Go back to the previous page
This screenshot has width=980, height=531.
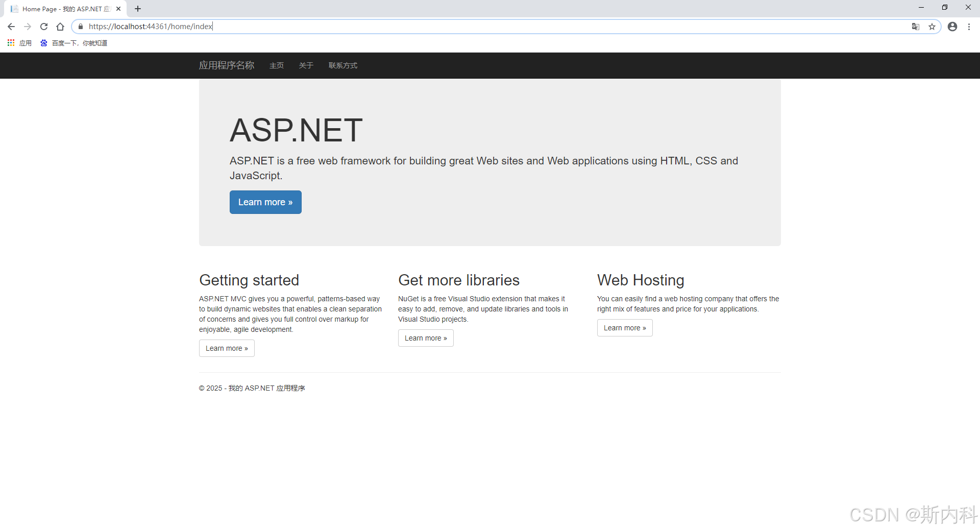click(11, 27)
